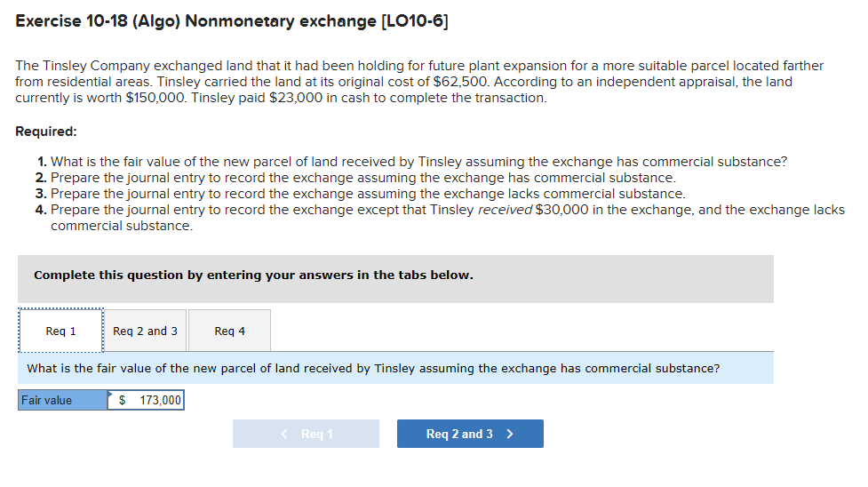The height and width of the screenshot is (487, 868).
Task: Click the 'Required:' heading
Action: pos(46,131)
